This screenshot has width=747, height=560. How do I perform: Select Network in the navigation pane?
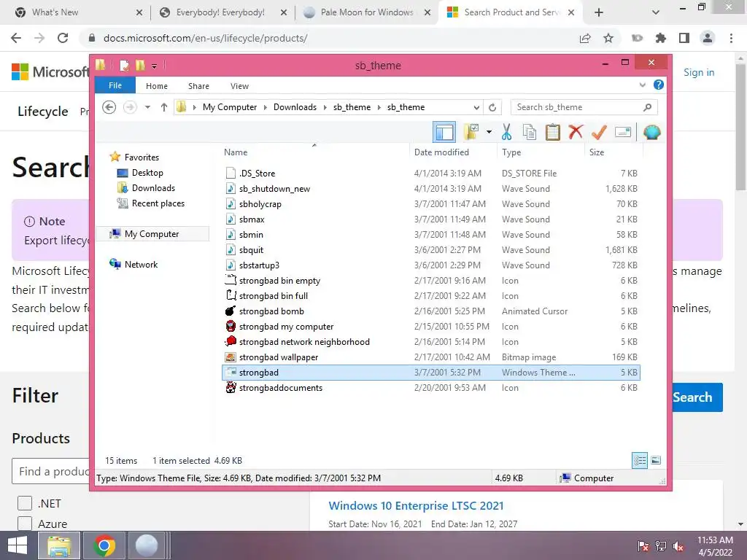click(x=141, y=264)
